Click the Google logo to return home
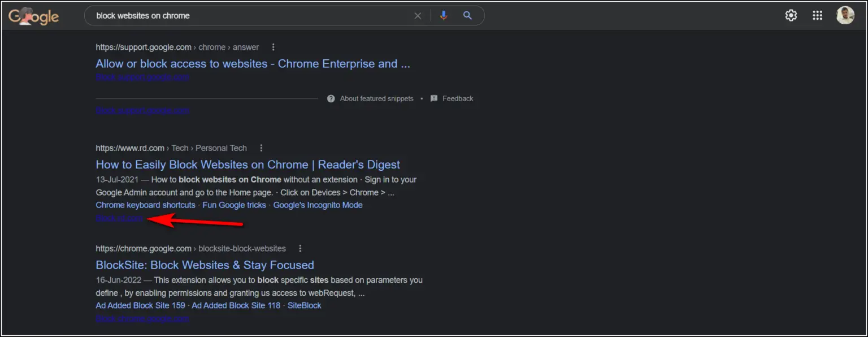 pyautogui.click(x=33, y=16)
